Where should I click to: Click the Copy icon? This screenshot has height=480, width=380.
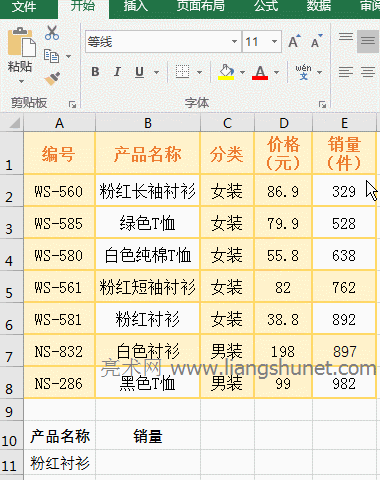[52, 56]
